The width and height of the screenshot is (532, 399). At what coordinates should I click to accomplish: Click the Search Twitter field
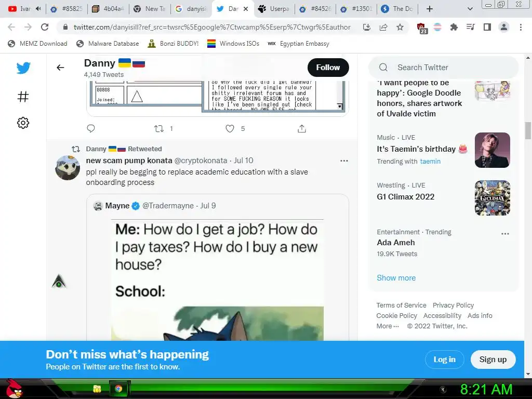(x=444, y=68)
